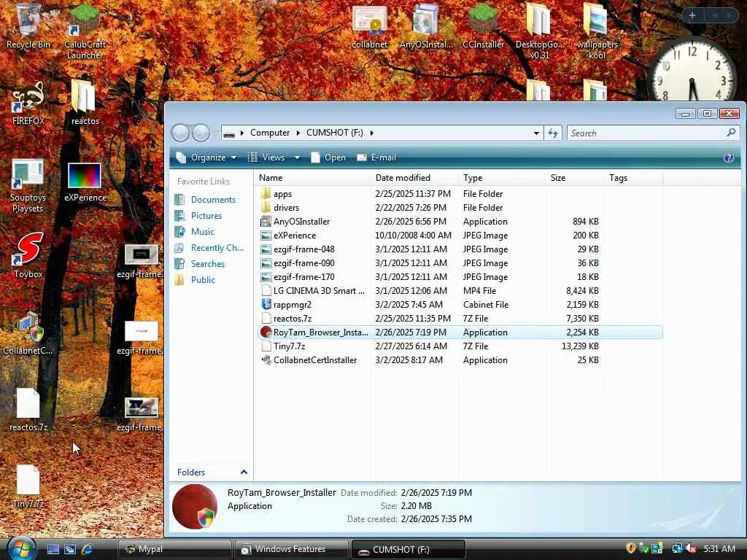Sort by Date modified column header

pyautogui.click(x=415, y=178)
